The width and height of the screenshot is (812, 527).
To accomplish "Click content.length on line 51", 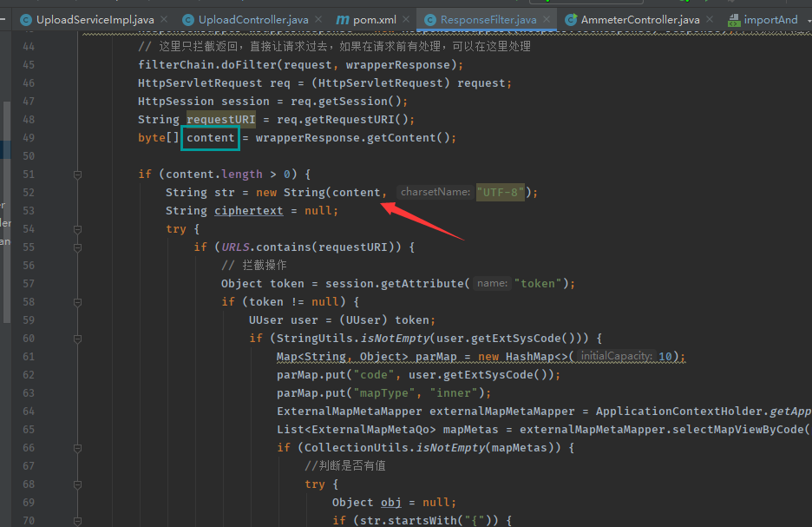I will pos(214,175).
